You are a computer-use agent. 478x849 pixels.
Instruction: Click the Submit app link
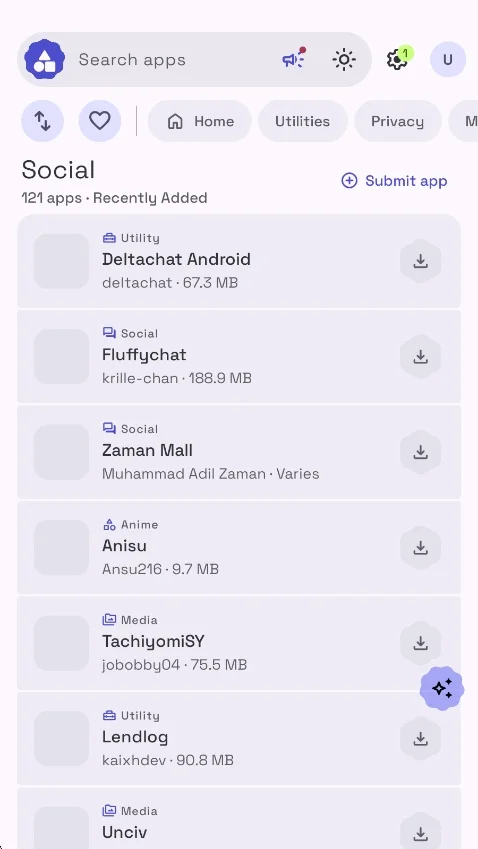tap(395, 181)
